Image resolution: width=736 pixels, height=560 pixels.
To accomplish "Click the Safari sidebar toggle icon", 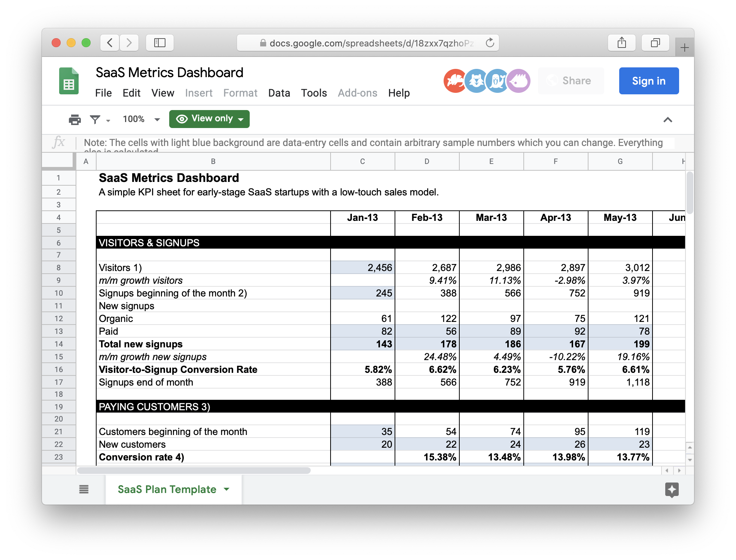I will tap(160, 43).
